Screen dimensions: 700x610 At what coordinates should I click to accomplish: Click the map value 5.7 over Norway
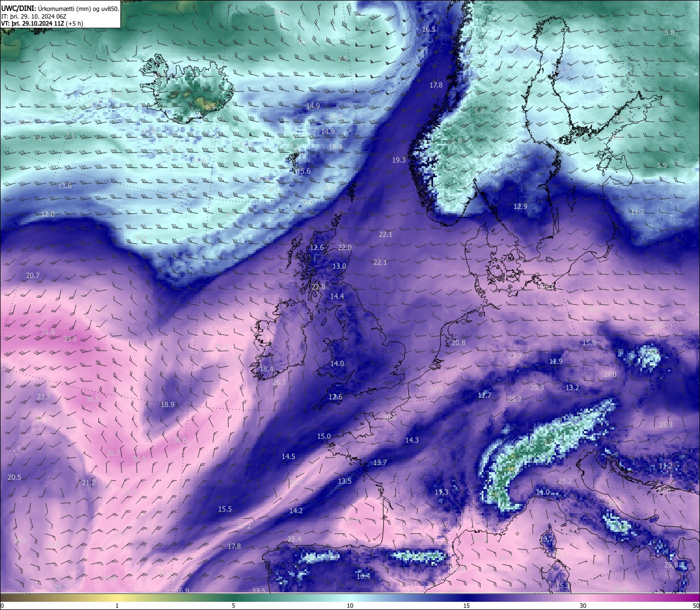click(479, 111)
